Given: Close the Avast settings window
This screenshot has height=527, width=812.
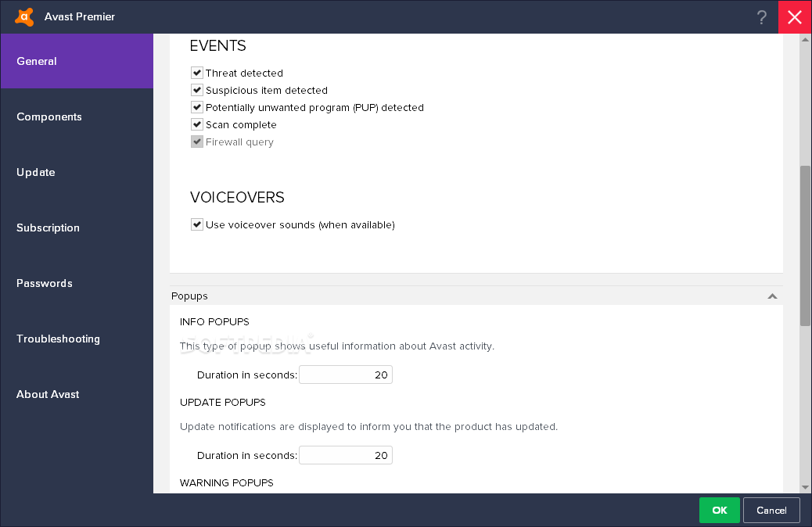Looking at the screenshot, I should pyautogui.click(x=795, y=17).
